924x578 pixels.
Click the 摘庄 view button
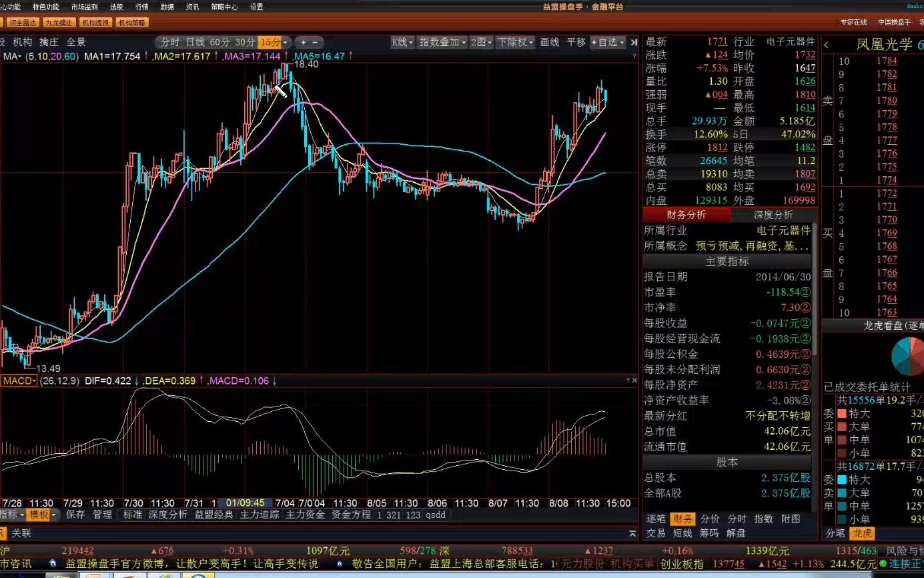[x=49, y=42]
